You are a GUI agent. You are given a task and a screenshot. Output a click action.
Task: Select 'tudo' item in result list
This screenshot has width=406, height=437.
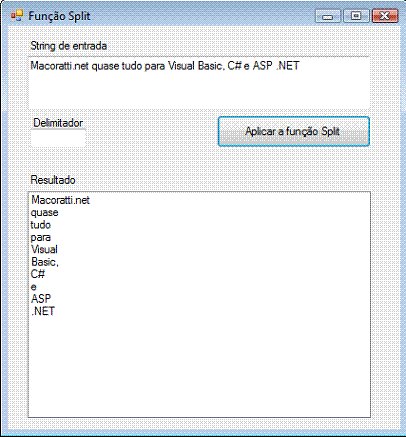coord(41,225)
